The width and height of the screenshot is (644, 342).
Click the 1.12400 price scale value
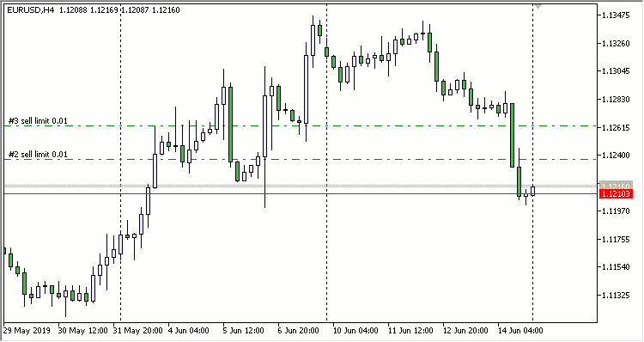[x=616, y=156]
